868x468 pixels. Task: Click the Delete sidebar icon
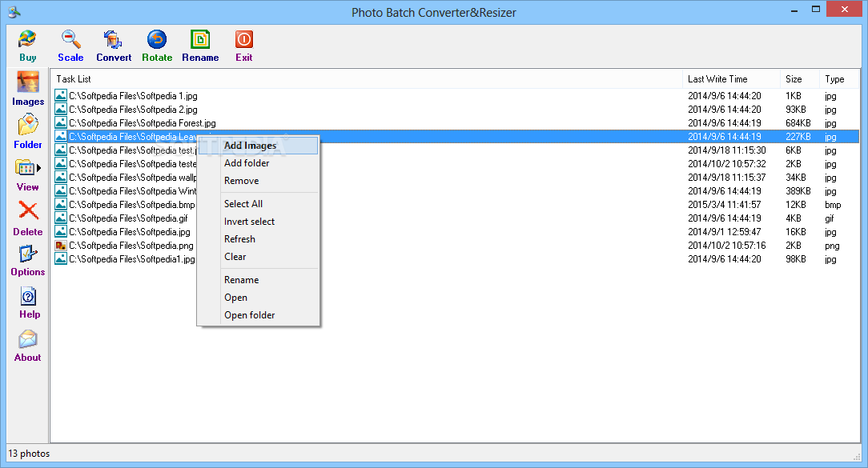[28, 218]
